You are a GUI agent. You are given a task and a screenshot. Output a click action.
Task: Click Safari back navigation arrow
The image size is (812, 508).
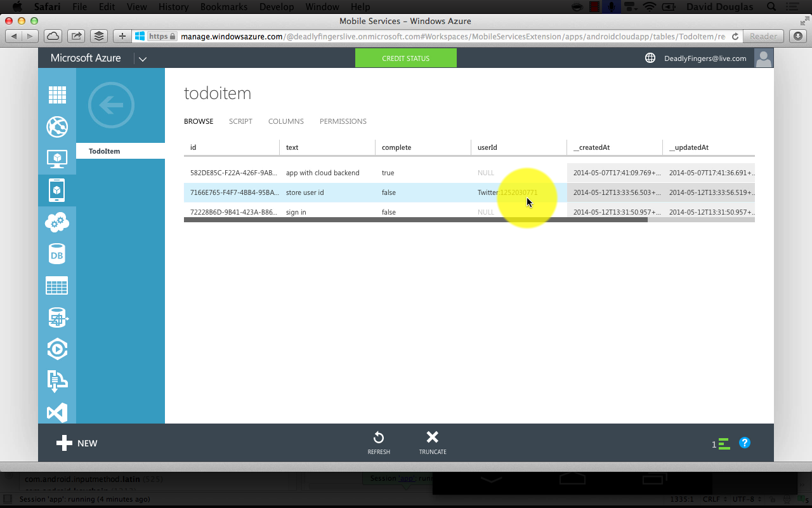14,36
